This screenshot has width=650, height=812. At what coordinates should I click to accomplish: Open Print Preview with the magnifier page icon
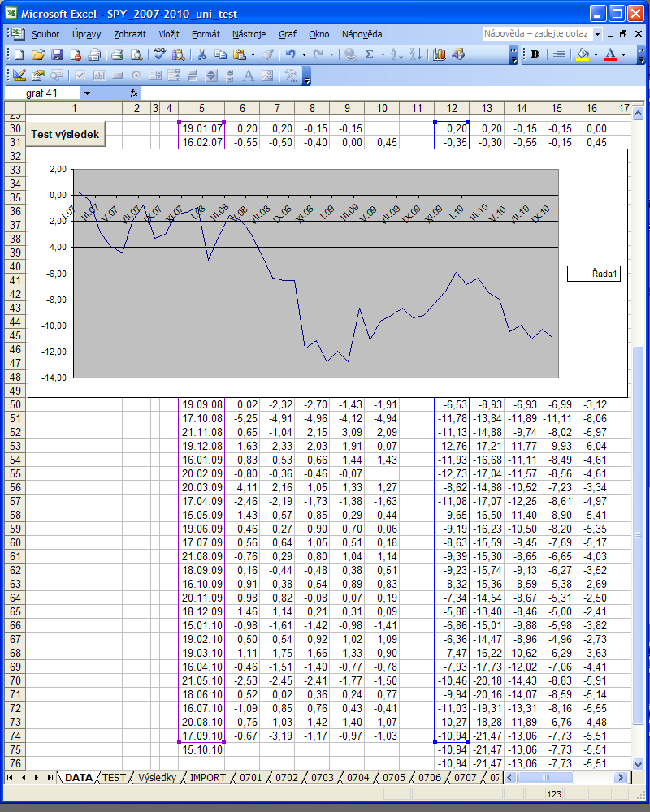tap(136, 54)
